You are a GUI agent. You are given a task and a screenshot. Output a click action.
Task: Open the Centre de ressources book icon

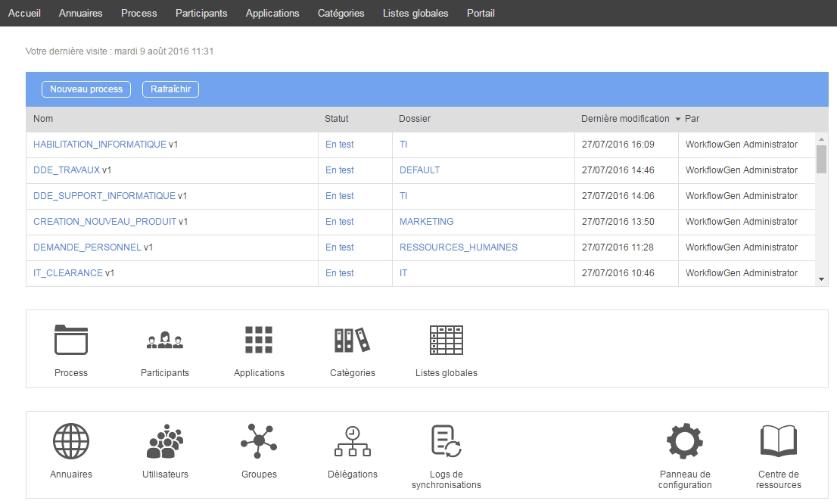(x=778, y=441)
